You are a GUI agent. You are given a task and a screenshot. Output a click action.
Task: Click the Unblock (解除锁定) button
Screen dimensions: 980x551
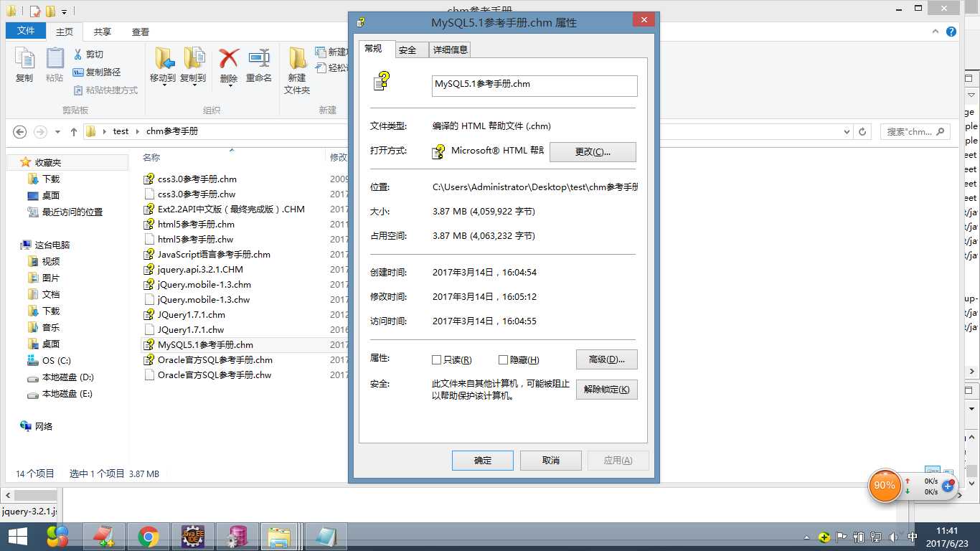pos(607,390)
